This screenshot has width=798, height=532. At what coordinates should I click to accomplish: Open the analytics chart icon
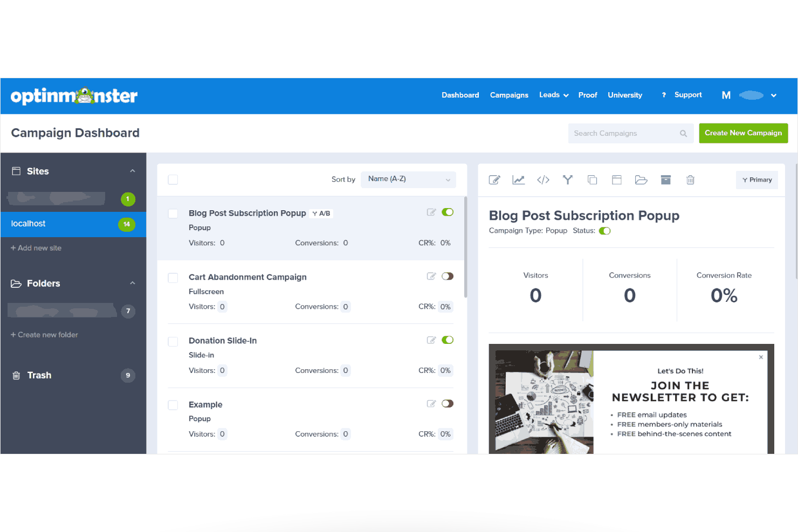pos(519,180)
